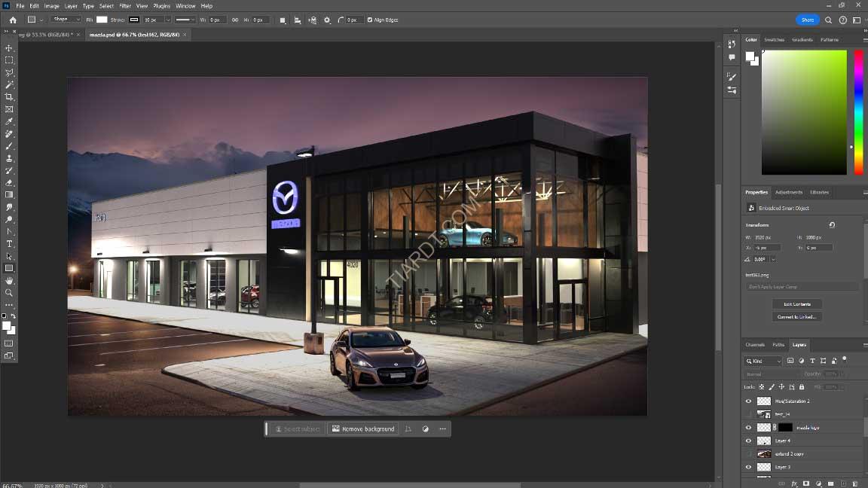Screen dimensions: 868x488
Task: Select the Hand tool
Action: point(9,280)
